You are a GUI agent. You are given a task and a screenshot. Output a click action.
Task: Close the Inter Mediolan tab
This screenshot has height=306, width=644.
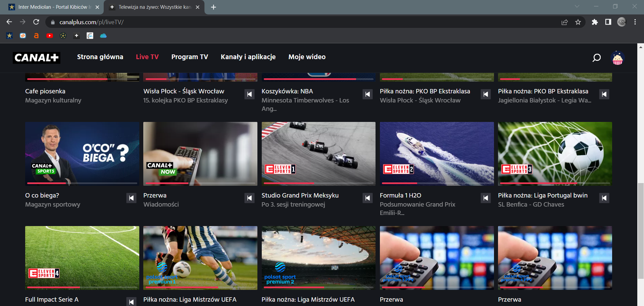(97, 7)
